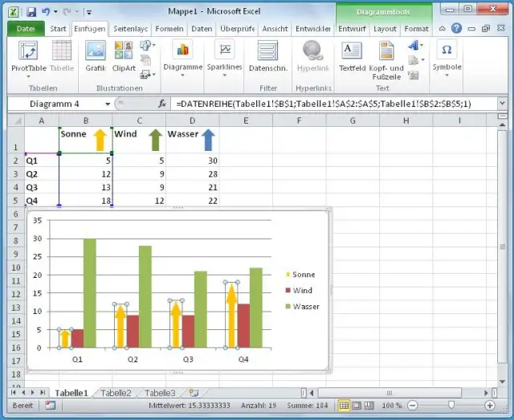Select the Wasser legend entry in chart
Image resolution: width=514 pixels, height=420 pixels.
305,307
